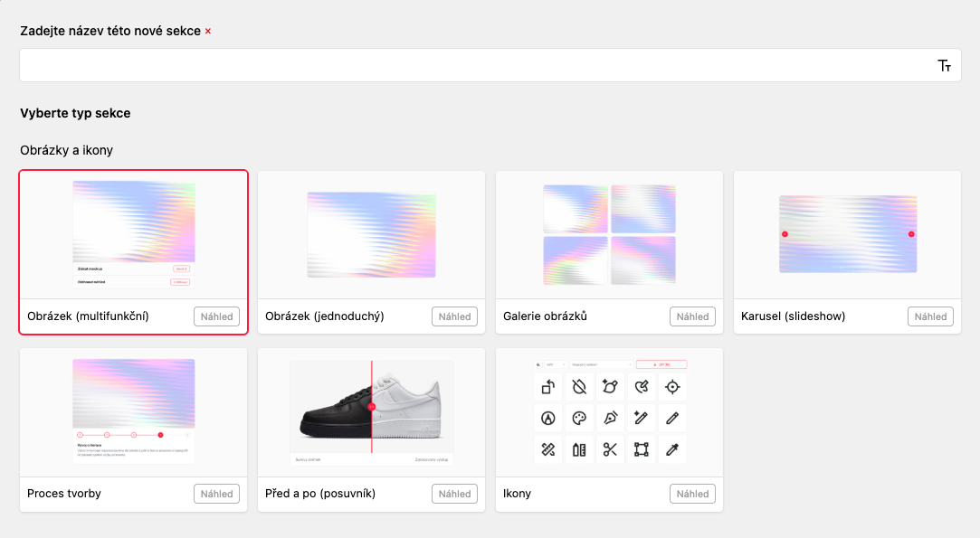Select the Obrázek (jednoduchý) section type
Viewport: 980px width, 538px height.
371,252
